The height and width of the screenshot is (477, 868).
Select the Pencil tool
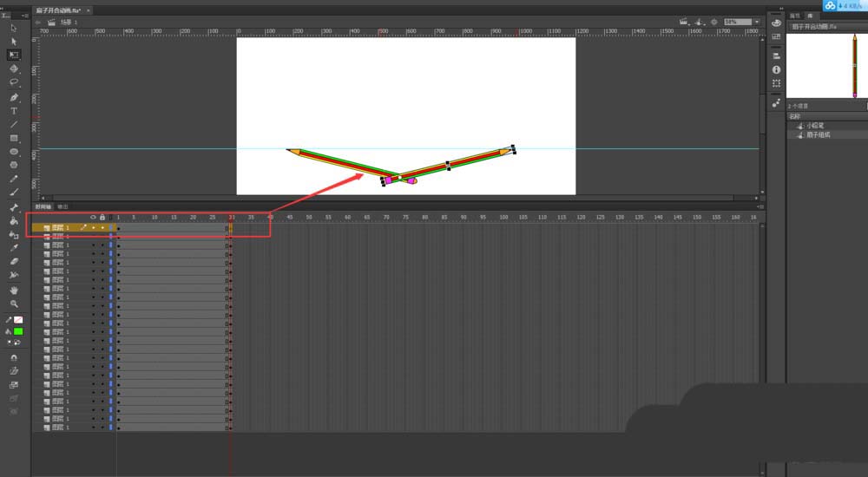14,179
